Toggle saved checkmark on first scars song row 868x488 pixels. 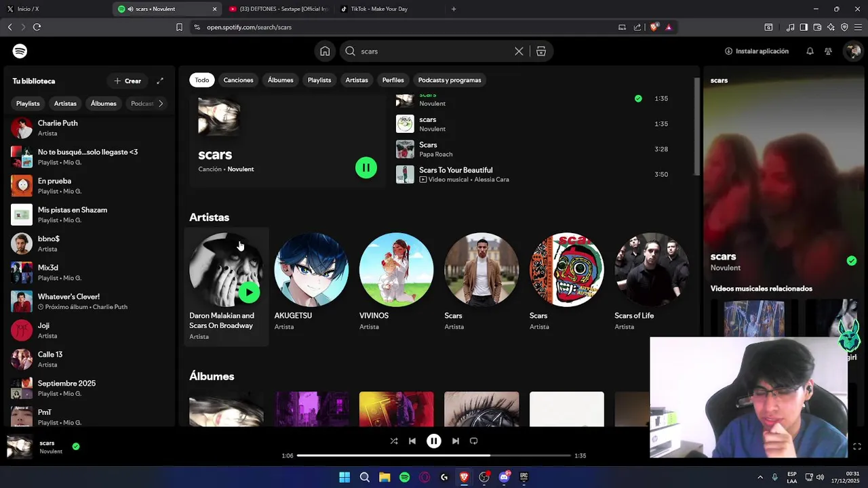pyautogui.click(x=638, y=98)
